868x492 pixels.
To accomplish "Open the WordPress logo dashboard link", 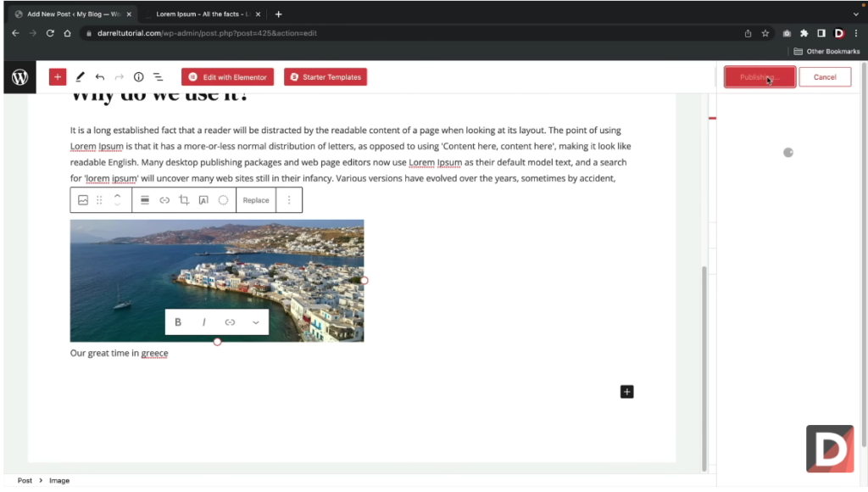I will tap(20, 77).
